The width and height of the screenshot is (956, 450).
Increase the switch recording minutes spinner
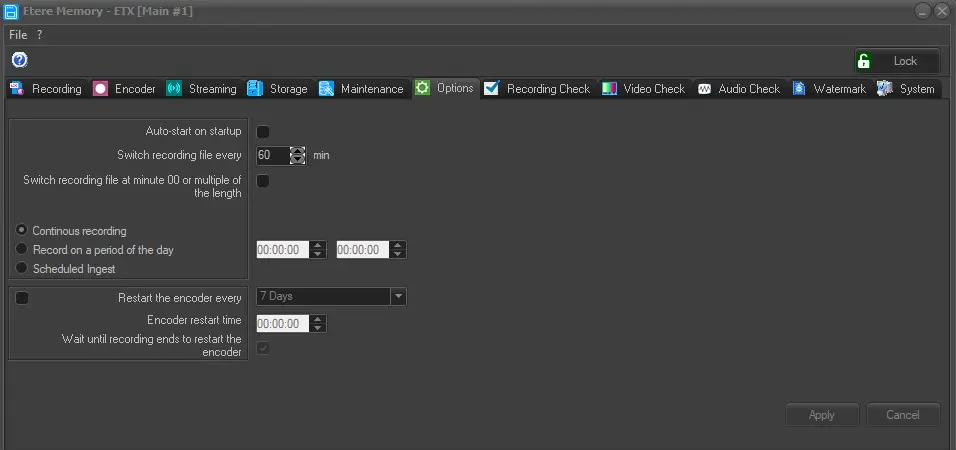[x=297, y=151]
